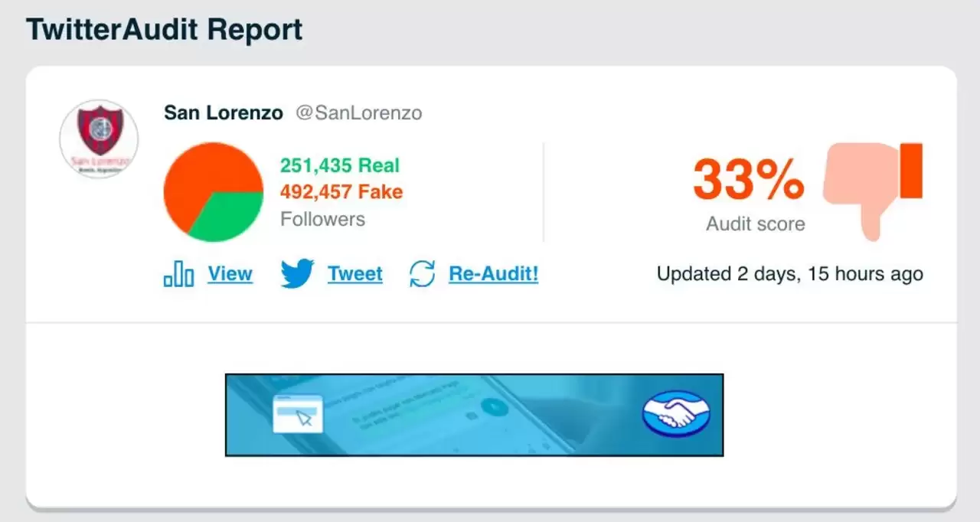Click the handshake logo in the ad
This screenshot has width=980, height=522.
click(x=676, y=414)
